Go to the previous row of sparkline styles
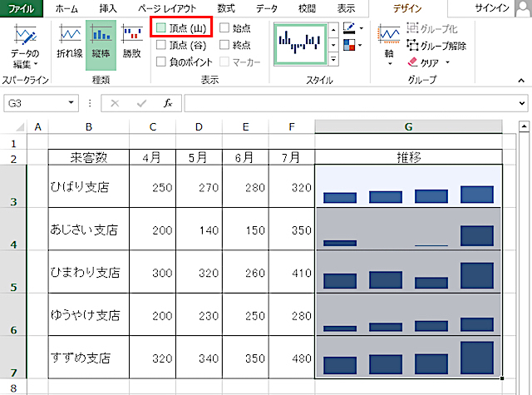 click(333, 31)
